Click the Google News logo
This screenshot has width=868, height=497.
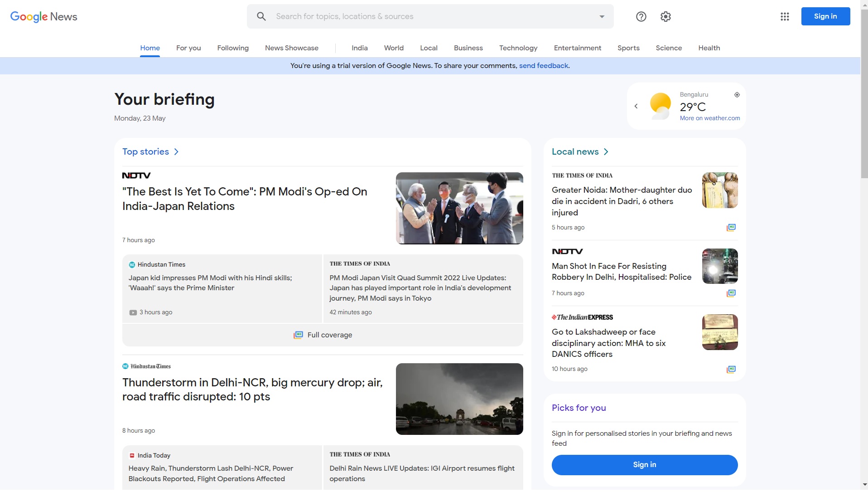pyautogui.click(x=43, y=17)
